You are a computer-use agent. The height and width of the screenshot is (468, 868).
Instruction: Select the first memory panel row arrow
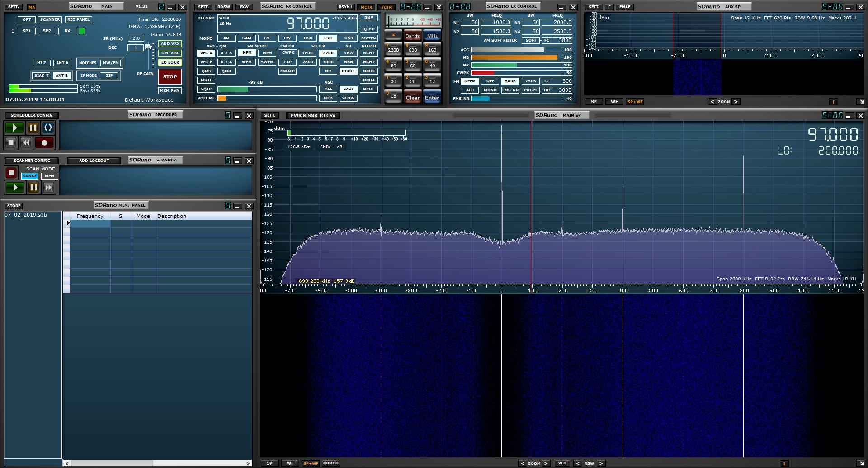click(x=68, y=223)
